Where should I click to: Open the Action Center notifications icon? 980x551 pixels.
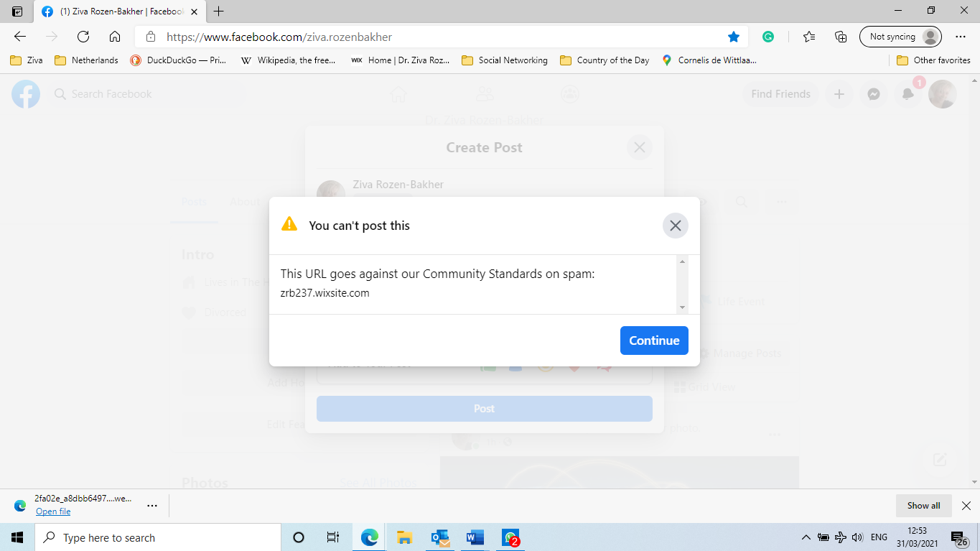point(960,537)
